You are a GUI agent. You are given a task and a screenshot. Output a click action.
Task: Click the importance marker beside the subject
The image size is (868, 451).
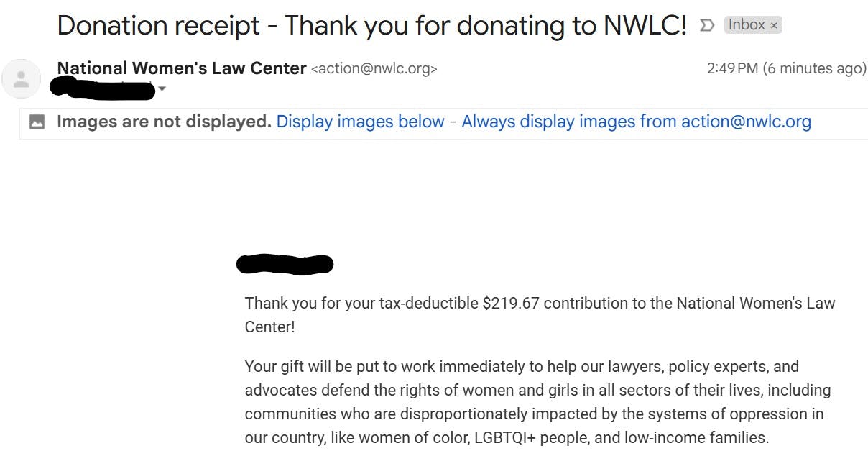pos(707,26)
